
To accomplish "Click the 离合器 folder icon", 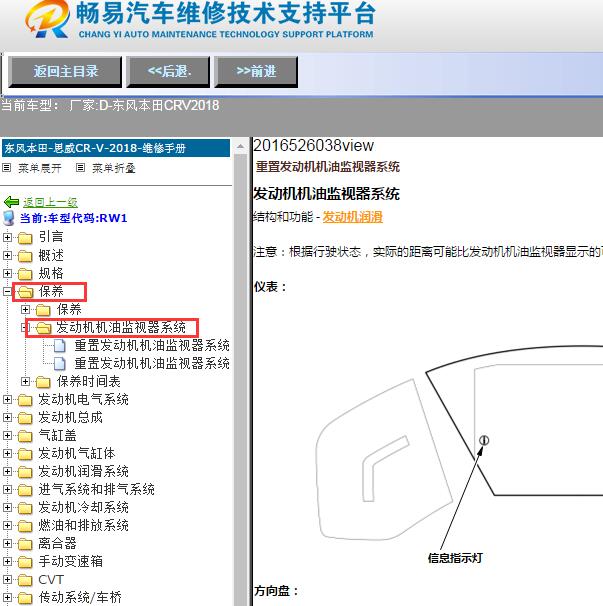I will [x=26, y=544].
